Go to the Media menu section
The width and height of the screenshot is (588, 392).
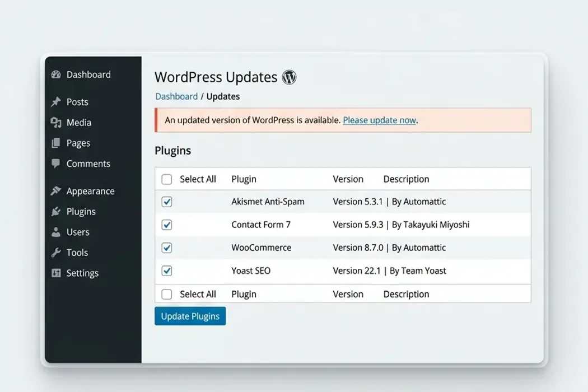point(79,122)
